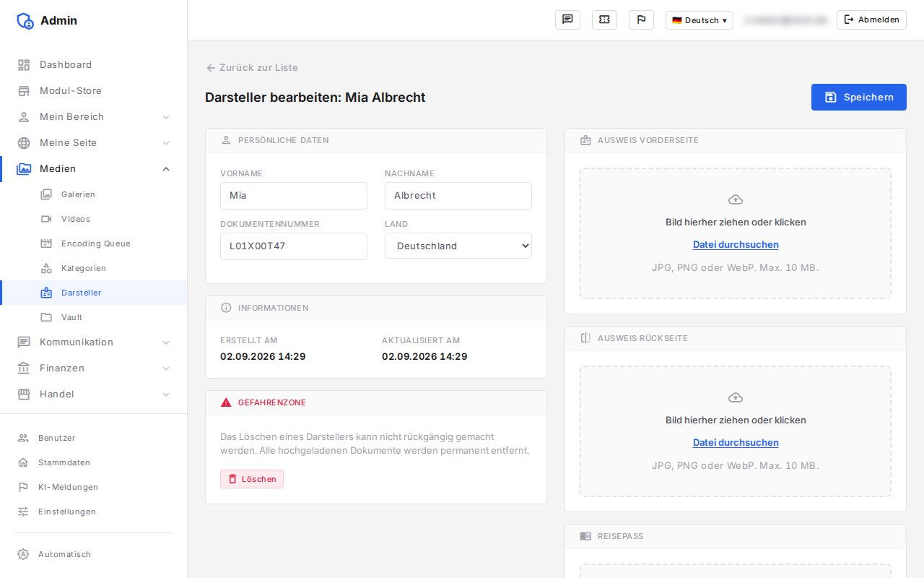924x578 pixels.
Task: Click the Nachname field containing Albrecht
Action: pyautogui.click(x=458, y=196)
